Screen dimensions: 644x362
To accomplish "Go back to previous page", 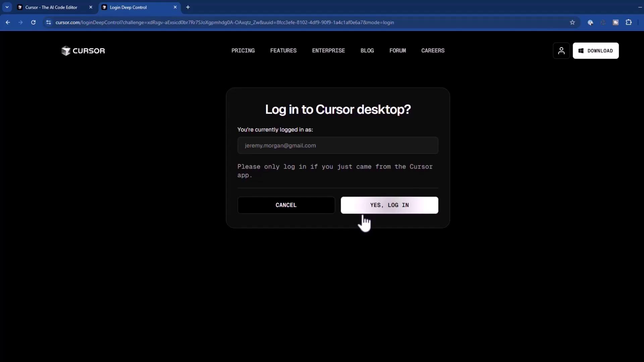I will [x=8, y=22].
